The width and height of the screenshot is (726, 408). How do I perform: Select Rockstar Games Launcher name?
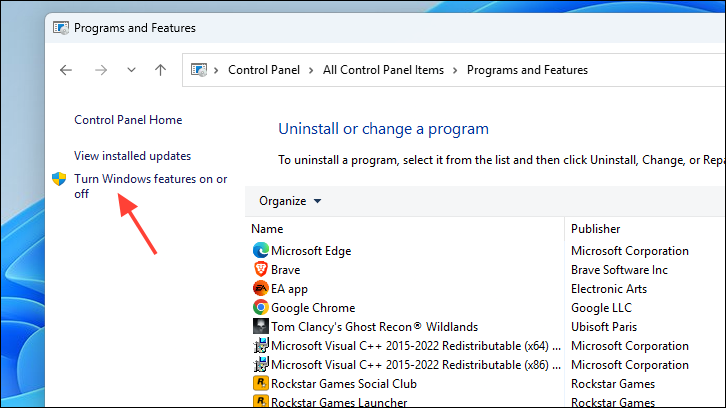tap(339, 402)
